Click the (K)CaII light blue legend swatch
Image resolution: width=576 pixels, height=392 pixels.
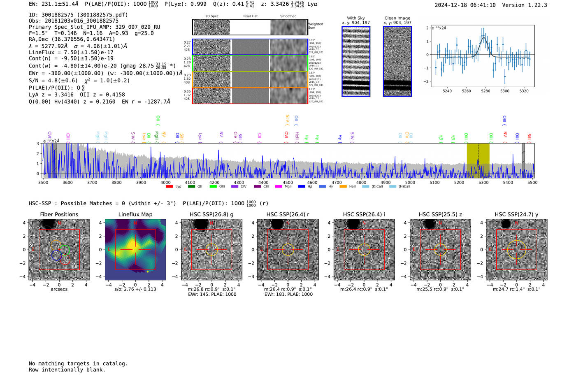click(365, 187)
